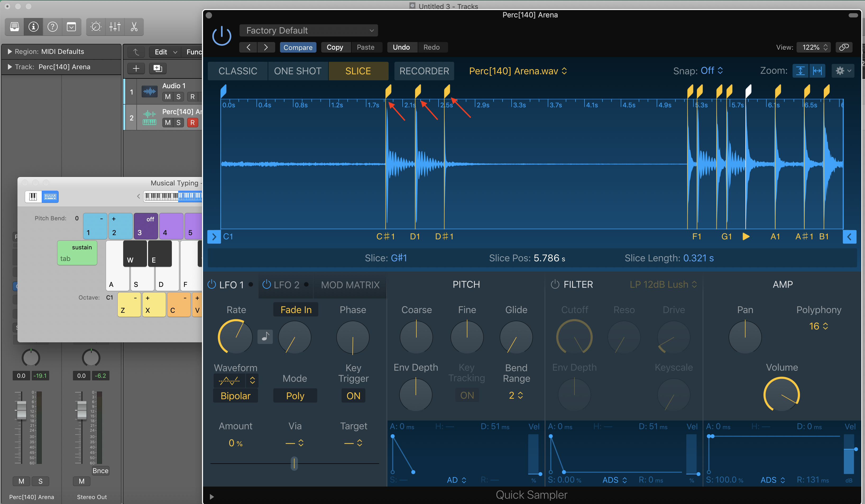Click the Compare button
Screen dimensions: 865x504
pos(298,47)
